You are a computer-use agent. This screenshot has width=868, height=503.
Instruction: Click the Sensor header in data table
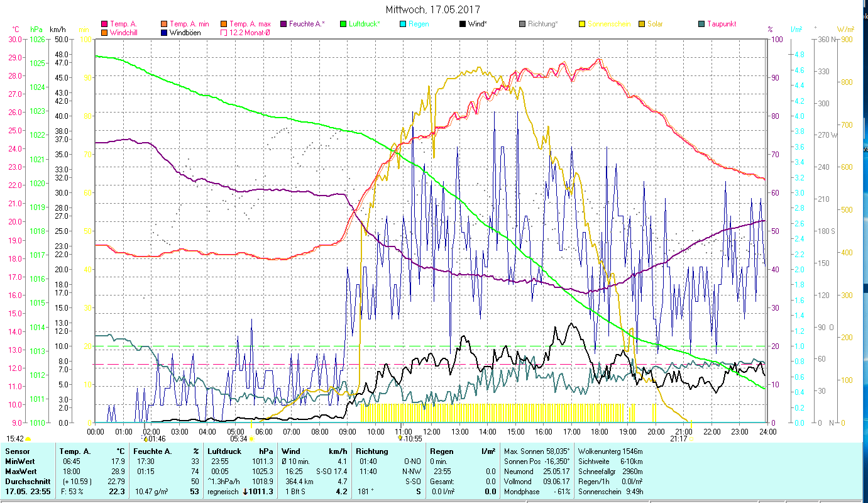click(x=17, y=451)
